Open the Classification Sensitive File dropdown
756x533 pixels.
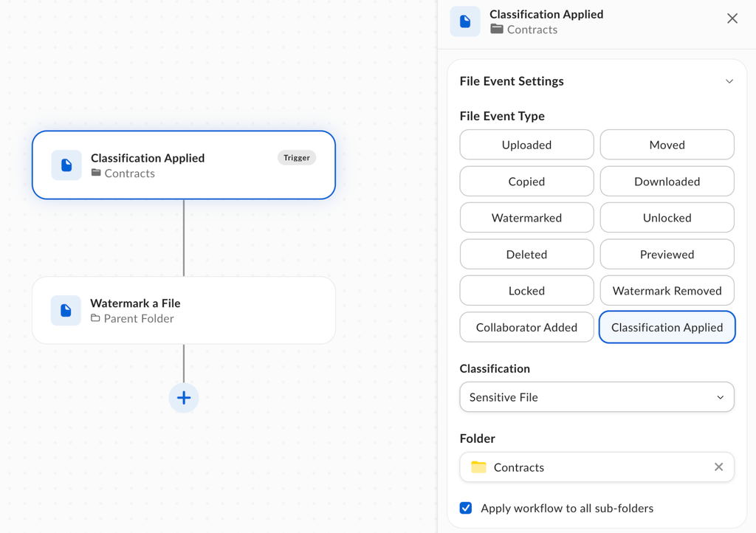pyautogui.click(x=597, y=397)
